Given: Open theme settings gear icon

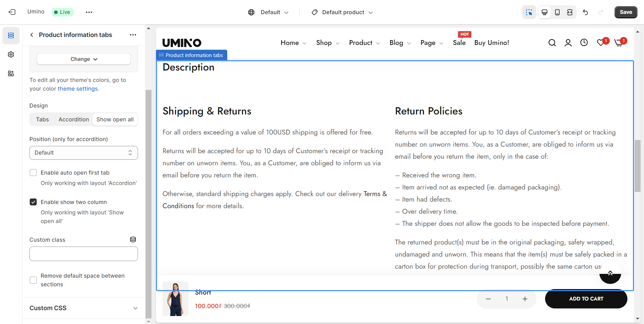Looking at the screenshot, I should click(11, 55).
